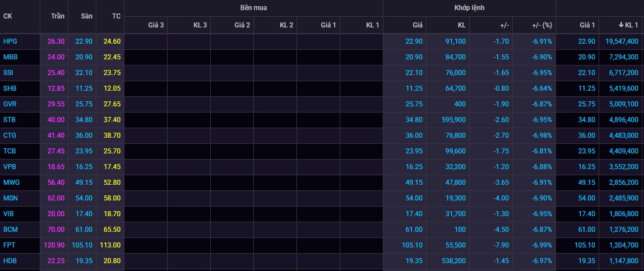This screenshot has height=271, width=644.
Task: Click FPT ceiling price 120.90
Action: [54, 245]
